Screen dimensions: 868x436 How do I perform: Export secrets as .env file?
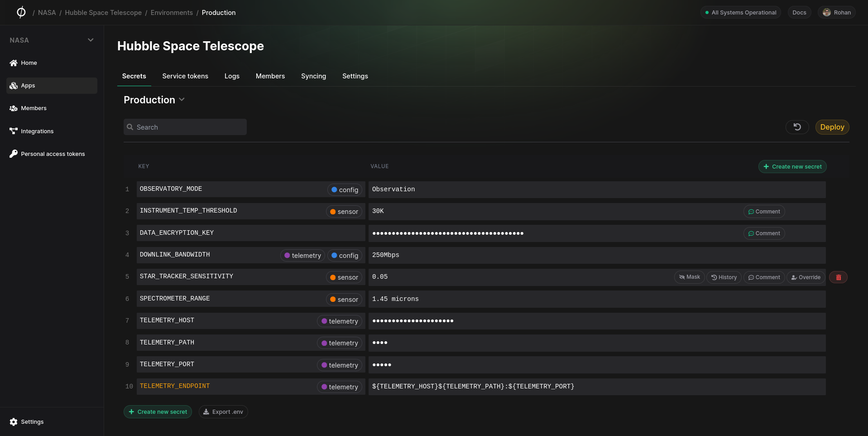pos(223,412)
